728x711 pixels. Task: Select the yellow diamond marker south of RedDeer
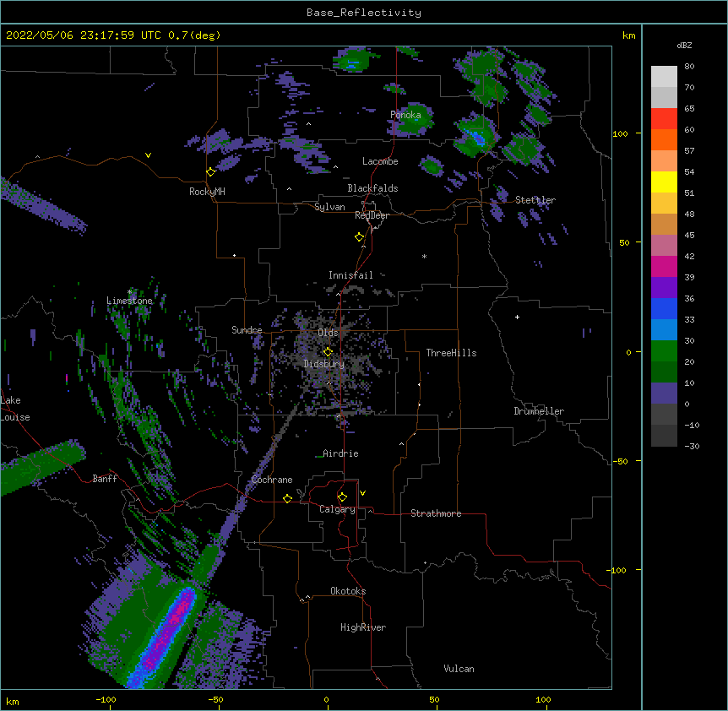(x=360, y=236)
